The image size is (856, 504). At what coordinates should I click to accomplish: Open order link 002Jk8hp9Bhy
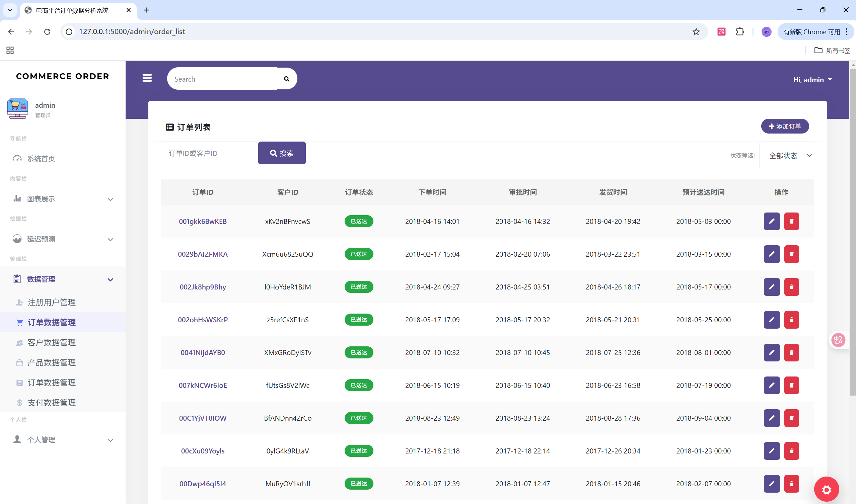(203, 287)
